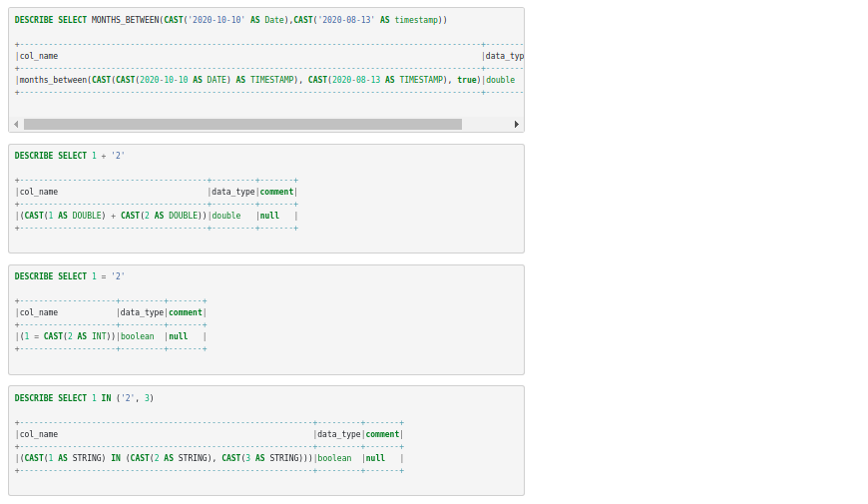868x504 pixels.
Task: Click the 'double' value in the CAST AS DOUBLE row
Action: point(226,216)
